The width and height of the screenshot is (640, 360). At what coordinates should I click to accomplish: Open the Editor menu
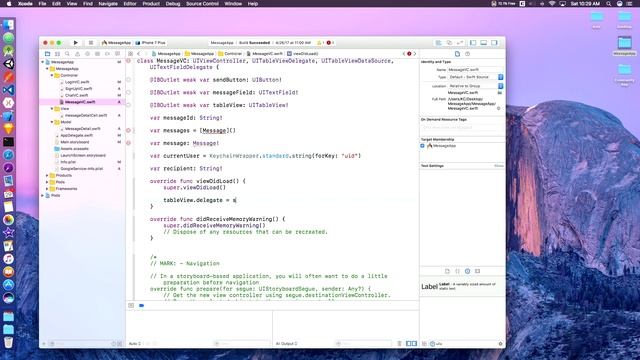[130, 4]
